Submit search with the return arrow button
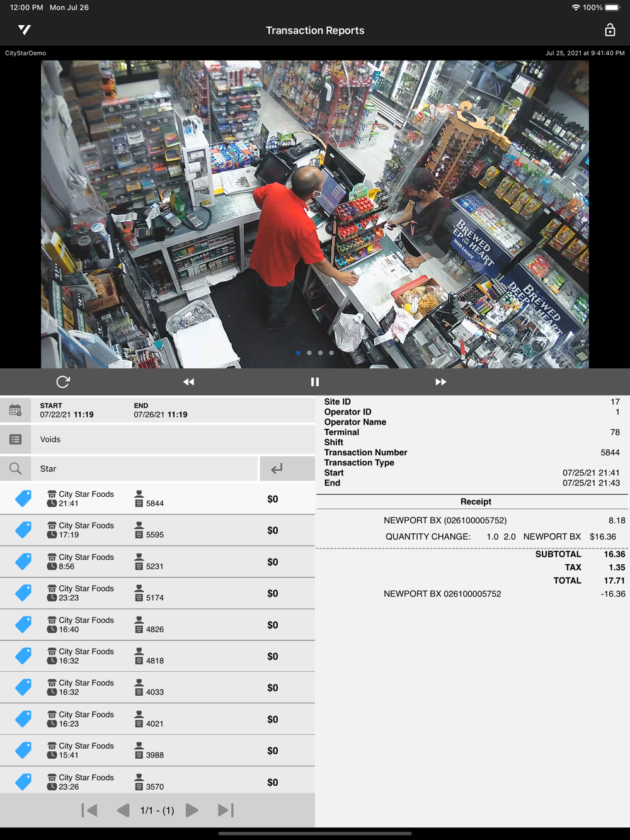The width and height of the screenshot is (630, 840). [x=287, y=468]
